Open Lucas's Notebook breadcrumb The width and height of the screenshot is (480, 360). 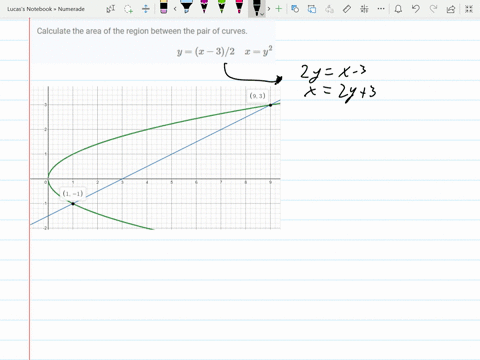pos(29,9)
